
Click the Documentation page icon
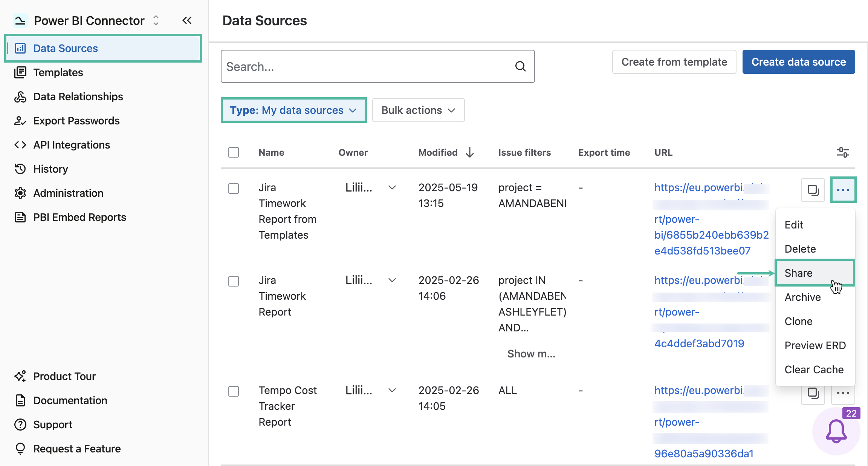pos(20,400)
